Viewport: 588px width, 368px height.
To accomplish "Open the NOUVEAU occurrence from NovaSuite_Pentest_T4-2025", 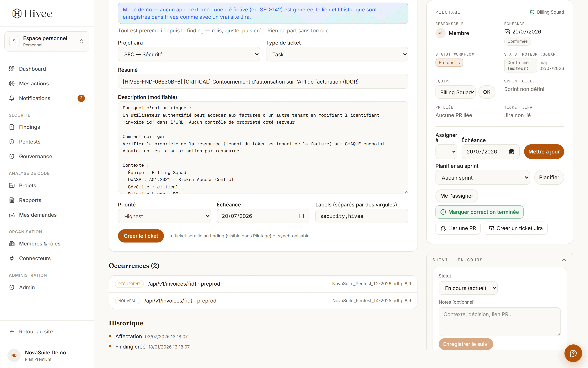I will click(x=263, y=301).
